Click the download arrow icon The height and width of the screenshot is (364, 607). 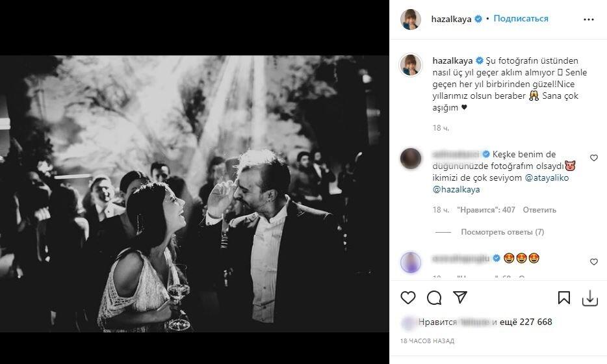point(589,298)
